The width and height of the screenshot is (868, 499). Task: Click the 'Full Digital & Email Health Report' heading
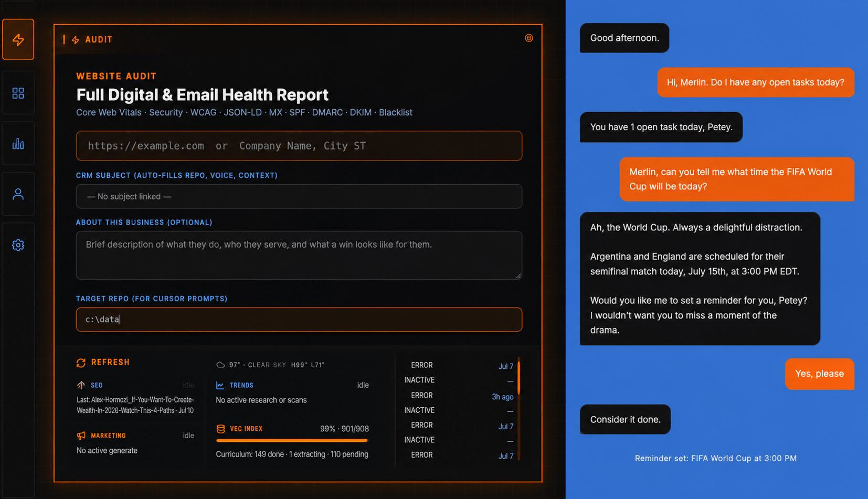point(203,94)
